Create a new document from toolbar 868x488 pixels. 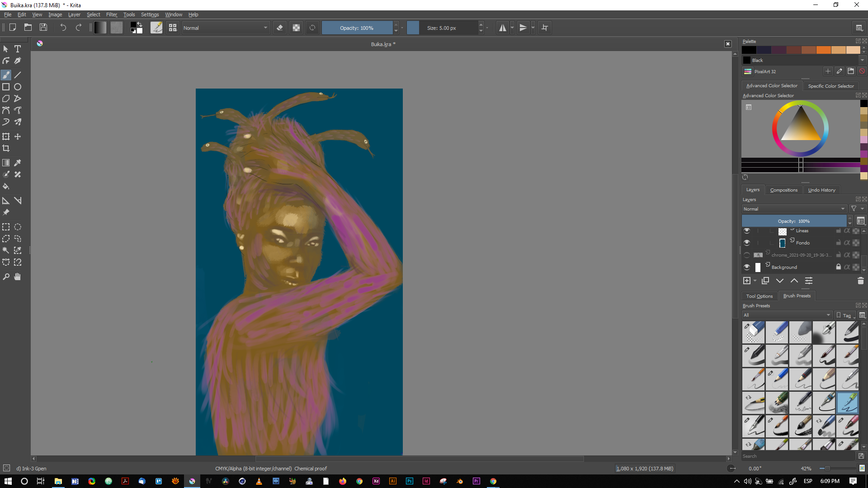pyautogui.click(x=13, y=28)
